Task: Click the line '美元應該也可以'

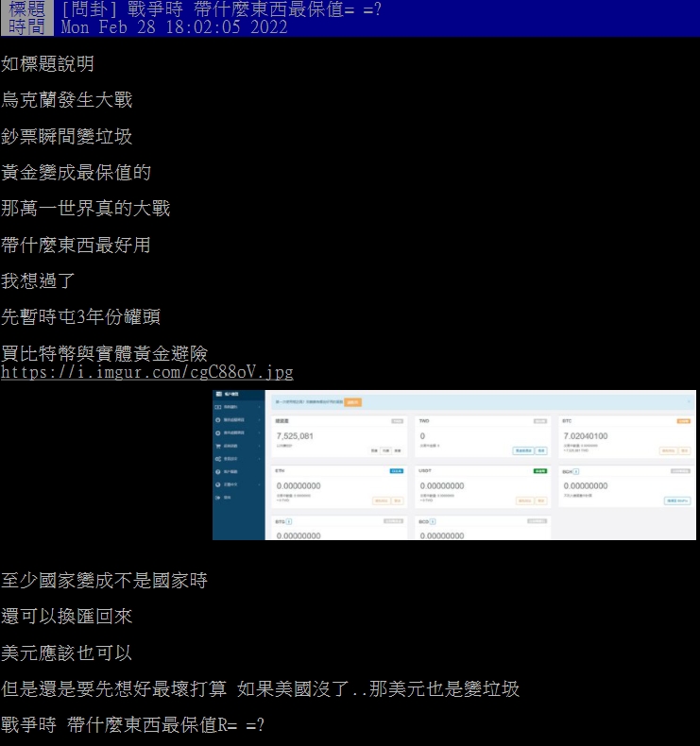Action: coord(67,653)
